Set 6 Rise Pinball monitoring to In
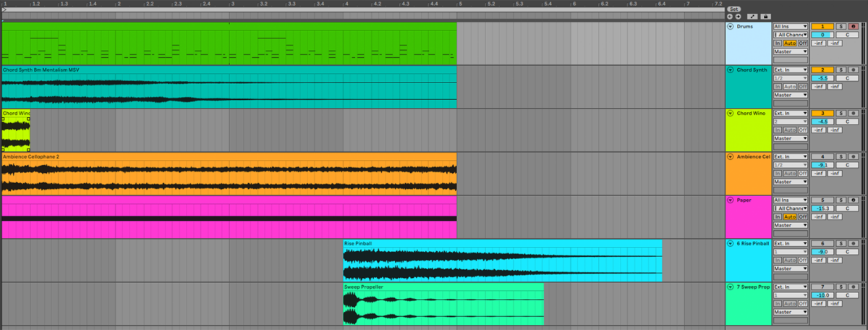Viewport: 868px width, 330px height. tap(778, 260)
